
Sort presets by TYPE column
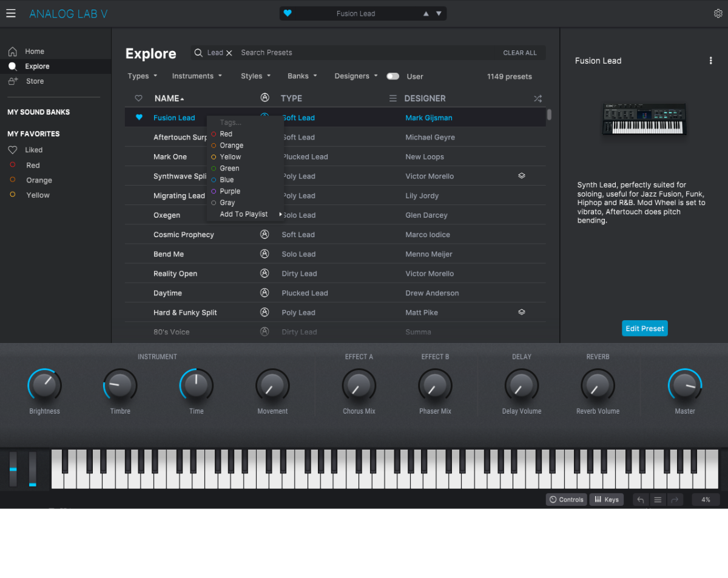pos(291,98)
